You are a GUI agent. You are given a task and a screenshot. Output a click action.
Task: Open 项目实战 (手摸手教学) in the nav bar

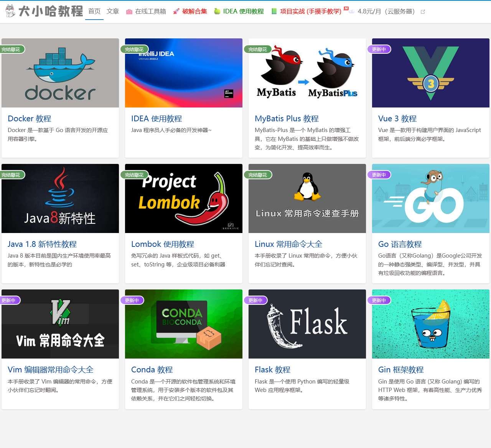point(311,12)
